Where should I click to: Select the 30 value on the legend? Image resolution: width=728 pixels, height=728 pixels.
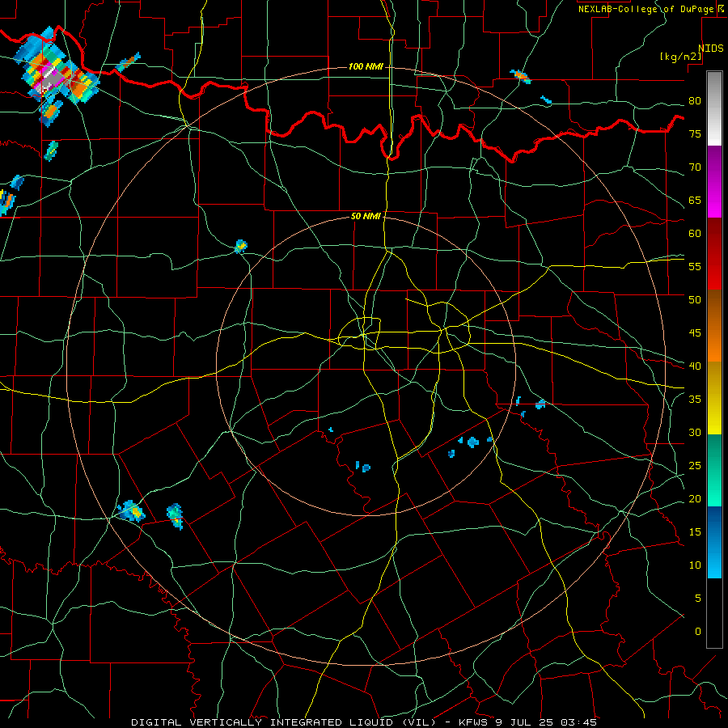695,432
